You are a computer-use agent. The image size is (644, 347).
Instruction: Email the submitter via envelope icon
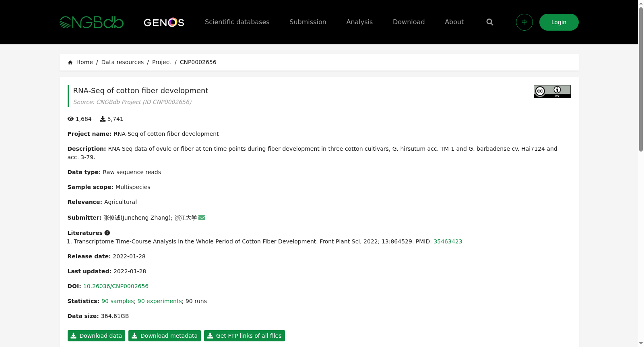(x=202, y=218)
